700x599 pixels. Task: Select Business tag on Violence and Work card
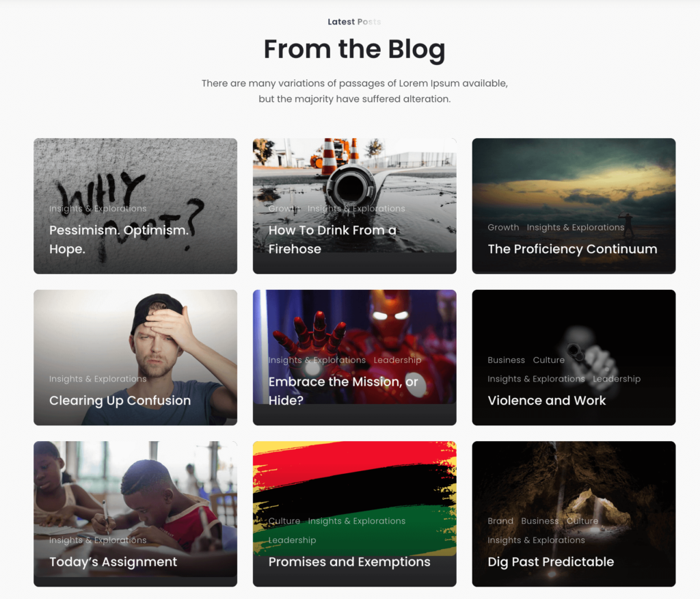506,360
